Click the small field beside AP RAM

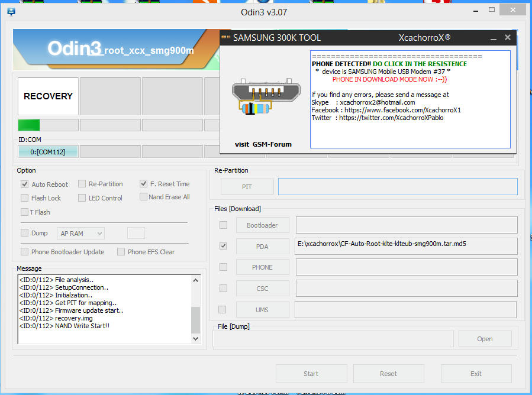[136, 233]
